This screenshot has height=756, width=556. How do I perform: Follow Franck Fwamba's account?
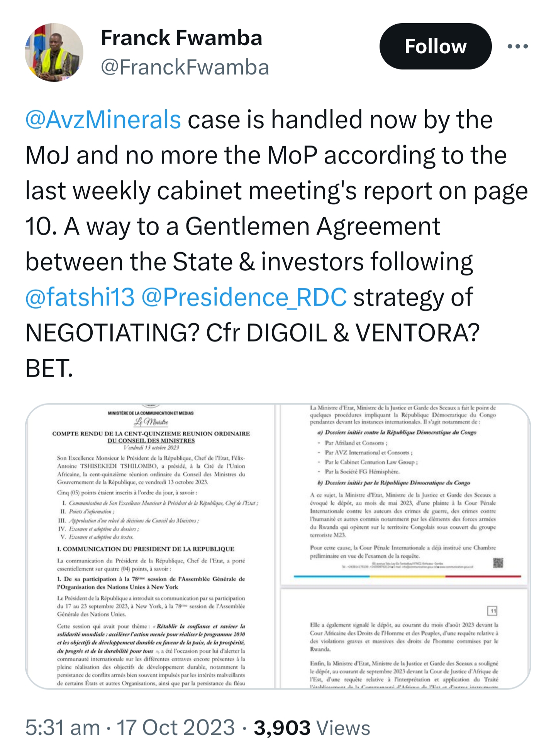tap(436, 46)
